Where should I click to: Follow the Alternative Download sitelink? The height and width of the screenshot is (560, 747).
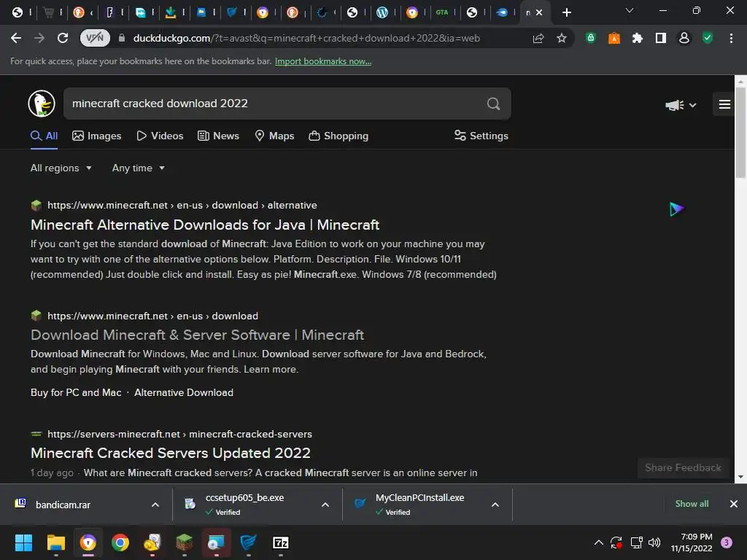tap(184, 393)
